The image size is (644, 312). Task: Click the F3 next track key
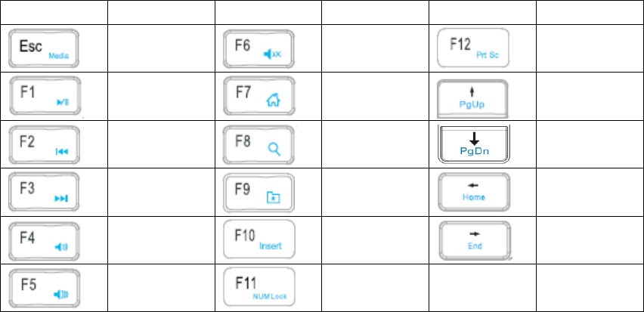coord(44,192)
